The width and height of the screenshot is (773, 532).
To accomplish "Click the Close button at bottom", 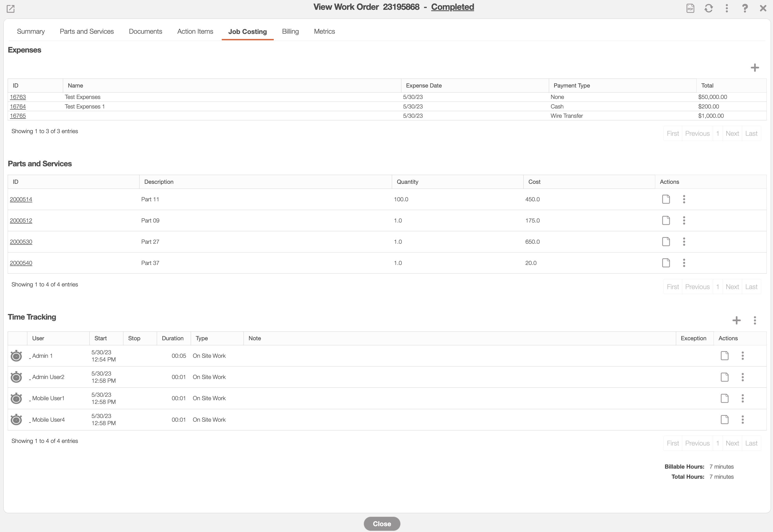I will [382, 524].
